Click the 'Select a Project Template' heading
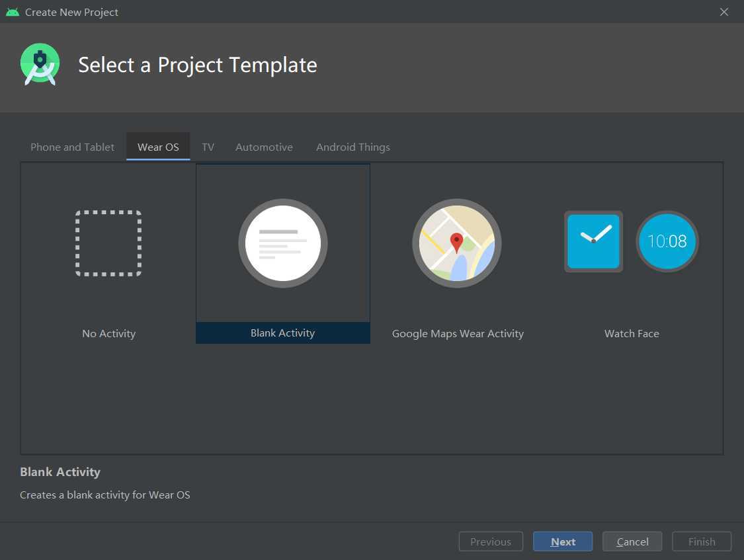This screenshot has width=744, height=560. pyautogui.click(x=197, y=65)
